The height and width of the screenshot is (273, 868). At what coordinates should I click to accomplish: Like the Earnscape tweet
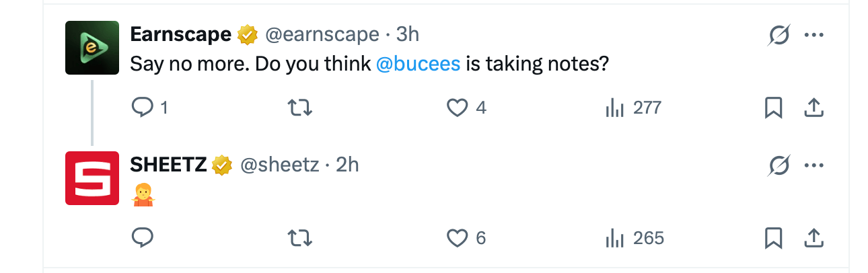tap(458, 108)
